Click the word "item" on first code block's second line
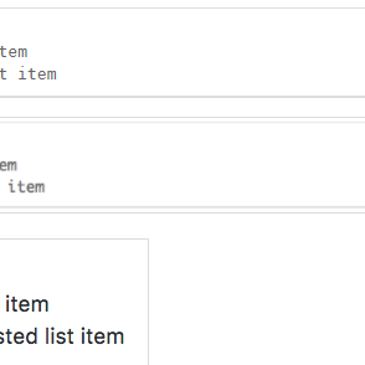Screen dimensions: 365x365 pyautogui.click(x=37, y=74)
